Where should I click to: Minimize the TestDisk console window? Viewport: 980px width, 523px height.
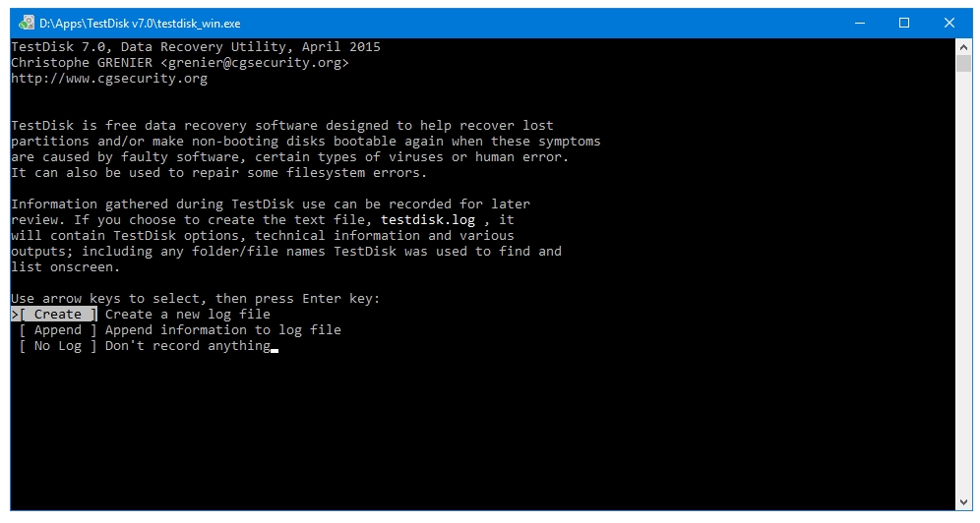tap(860, 23)
